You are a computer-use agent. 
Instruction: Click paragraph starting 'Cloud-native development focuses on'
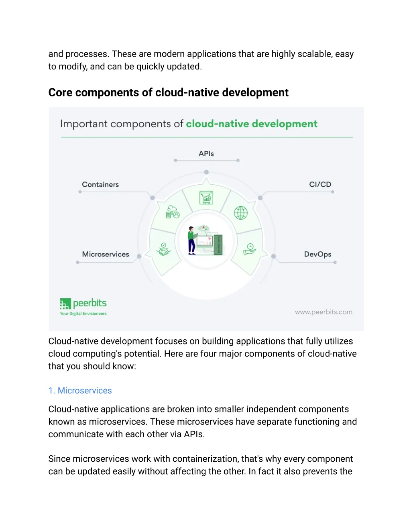tap(203, 354)
